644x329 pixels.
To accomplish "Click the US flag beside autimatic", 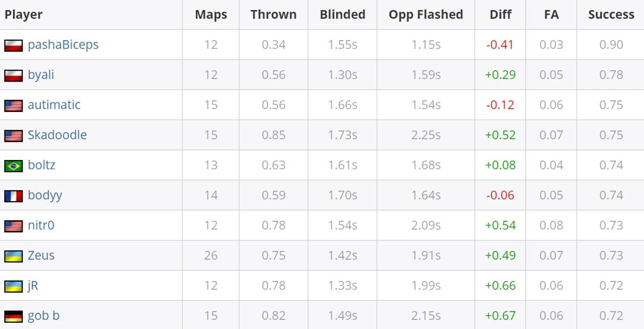I will (14, 105).
